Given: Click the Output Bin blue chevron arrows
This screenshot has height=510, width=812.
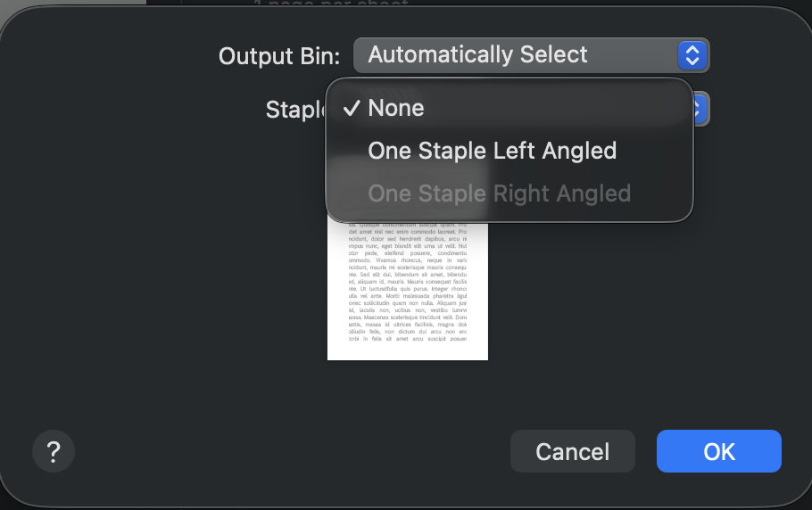Looking at the screenshot, I should click(692, 55).
